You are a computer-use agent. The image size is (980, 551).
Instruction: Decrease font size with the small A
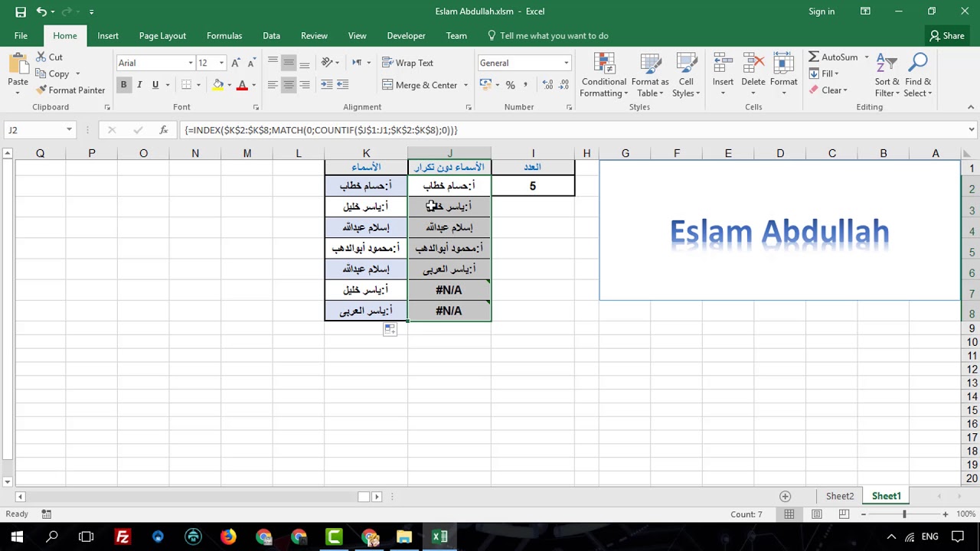coord(251,63)
